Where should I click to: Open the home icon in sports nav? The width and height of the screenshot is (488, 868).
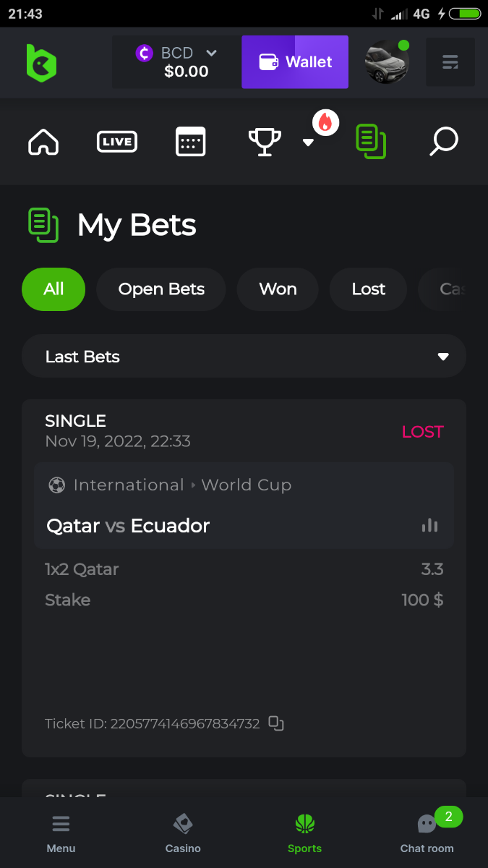[43, 142]
